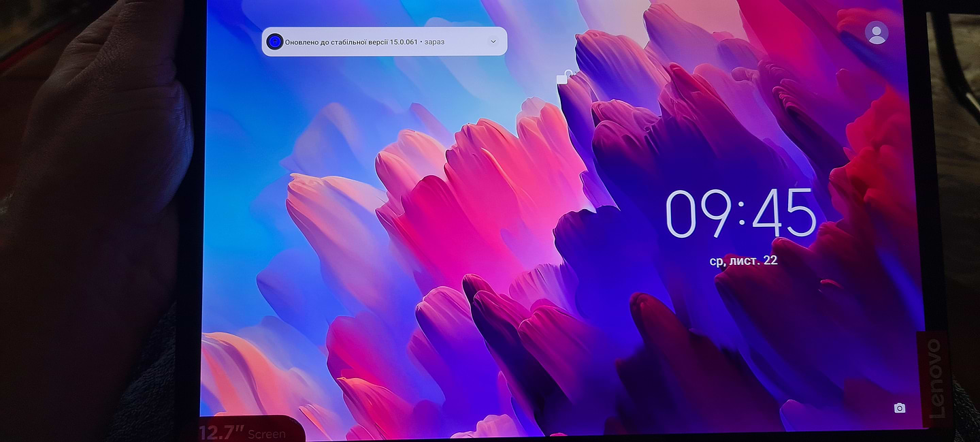Viewport: 980px width, 442px height.
Task: Tap the 09:45 lock screen clock
Action: pos(740,214)
